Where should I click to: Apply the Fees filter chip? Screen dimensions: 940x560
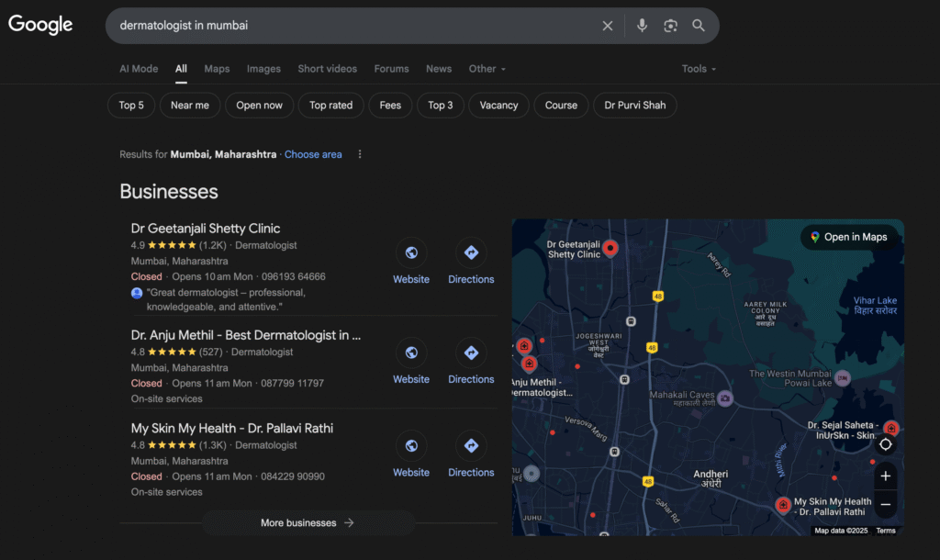pos(390,106)
